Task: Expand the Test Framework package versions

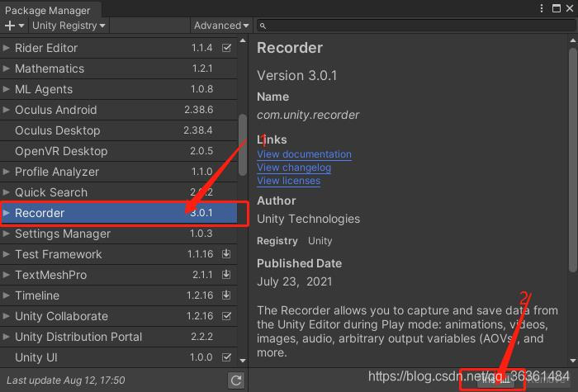Action: [x=6, y=254]
